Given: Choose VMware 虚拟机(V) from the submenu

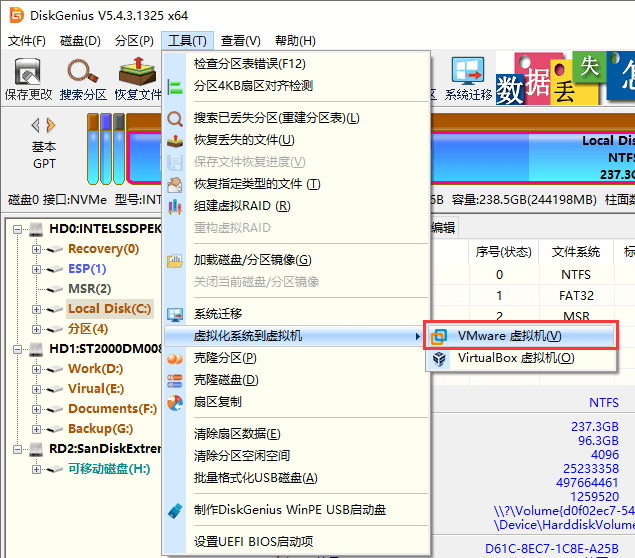Looking at the screenshot, I should (521, 336).
